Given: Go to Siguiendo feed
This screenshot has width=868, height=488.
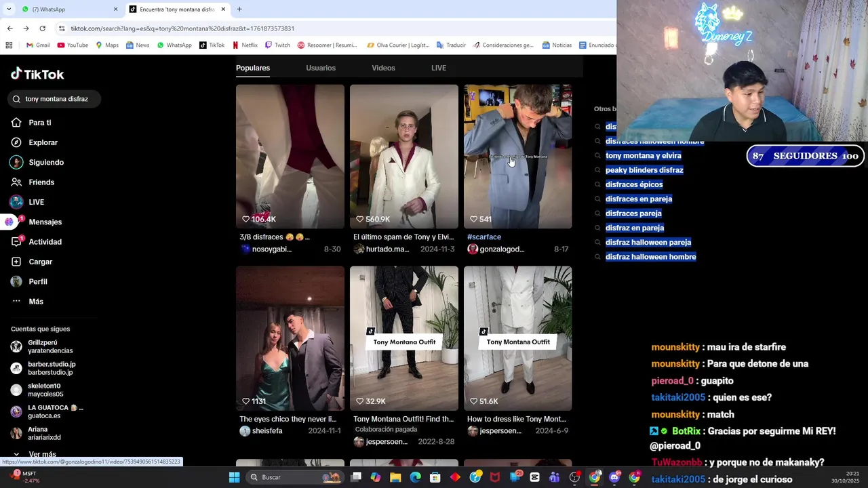Looking at the screenshot, I should [37, 163].
